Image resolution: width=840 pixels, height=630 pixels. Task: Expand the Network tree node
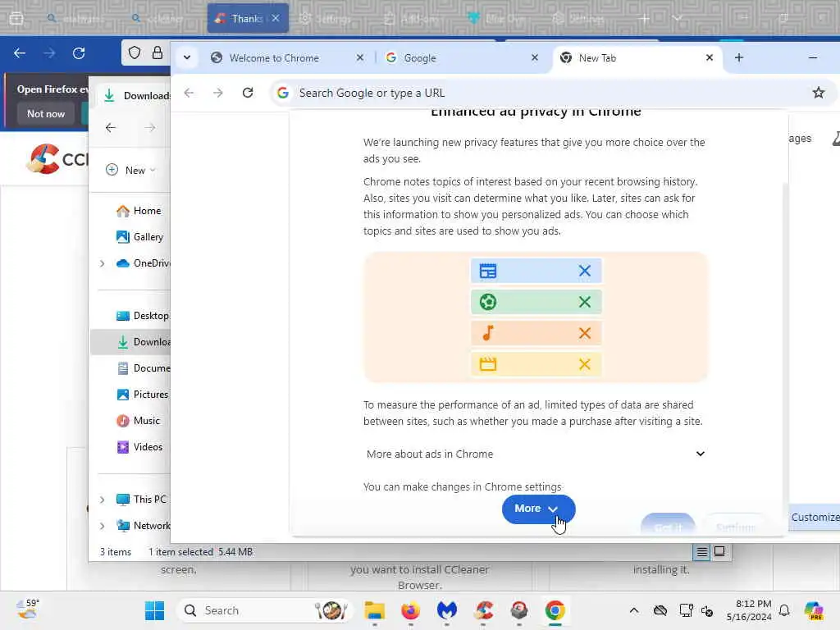point(102,526)
